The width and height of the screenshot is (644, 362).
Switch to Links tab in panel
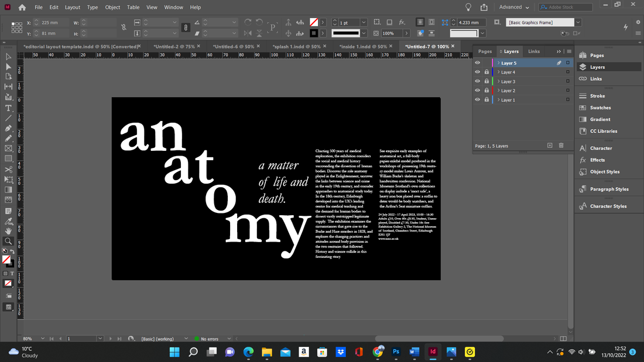pyautogui.click(x=534, y=51)
